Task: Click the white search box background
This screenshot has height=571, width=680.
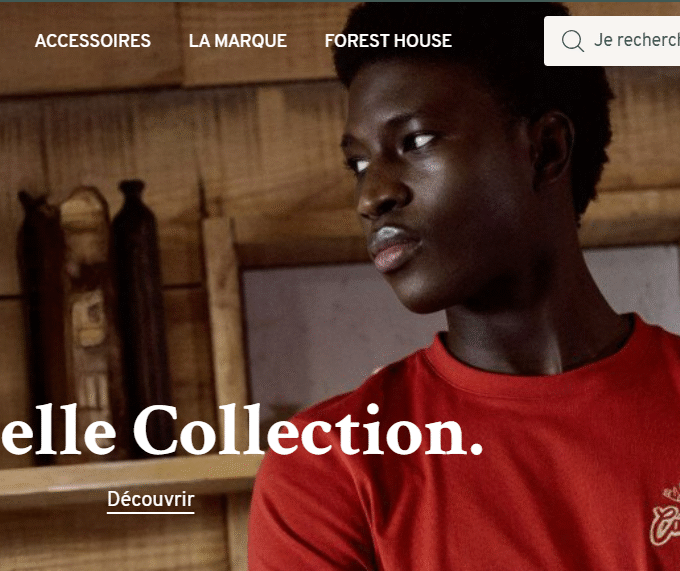Action: [x=612, y=41]
